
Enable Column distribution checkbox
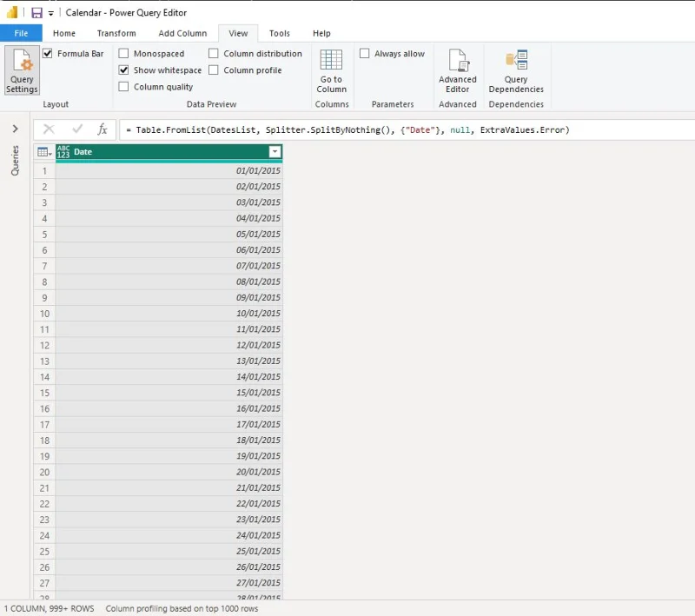coord(213,54)
